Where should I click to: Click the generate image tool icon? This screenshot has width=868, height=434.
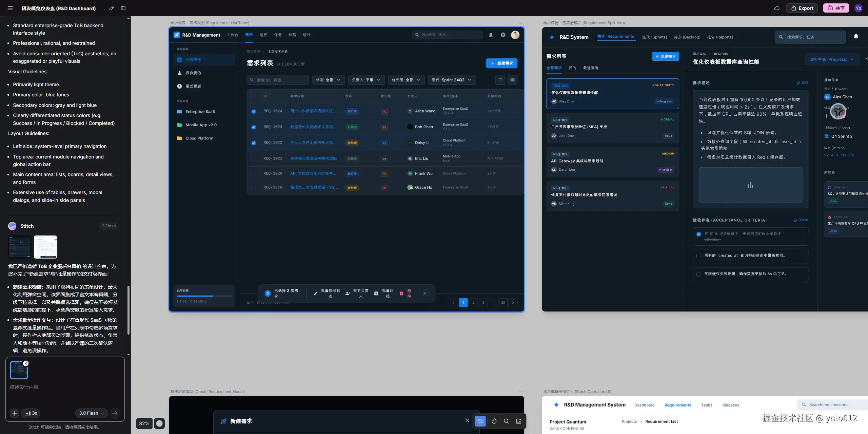518,421
